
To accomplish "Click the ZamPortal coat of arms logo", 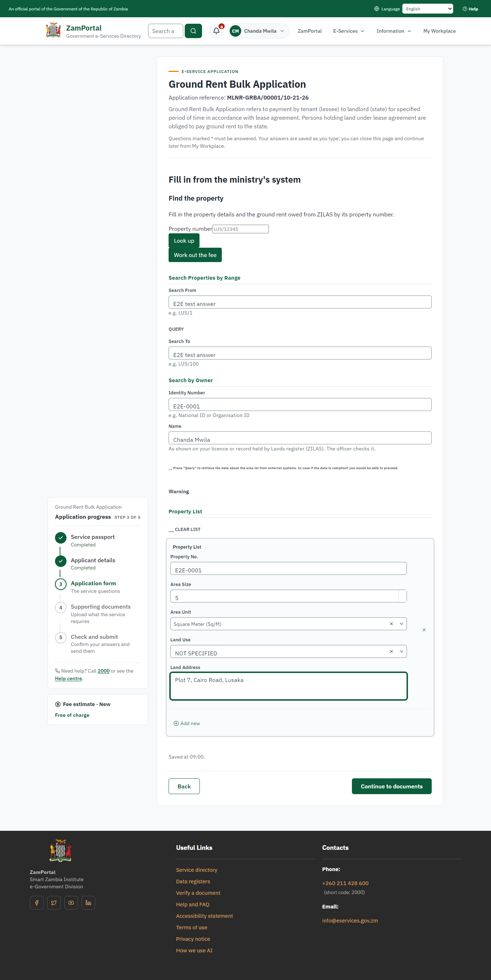I will 53,31.
